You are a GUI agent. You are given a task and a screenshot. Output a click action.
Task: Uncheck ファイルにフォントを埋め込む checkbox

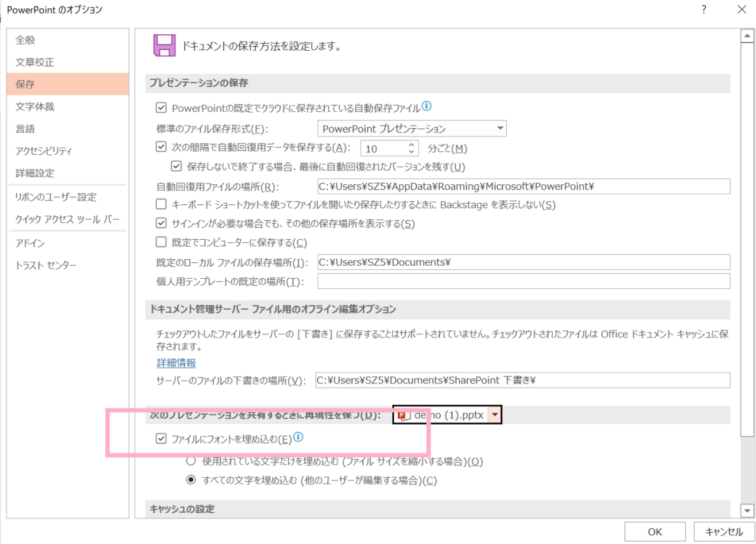pyautogui.click(x=160, y=439)
